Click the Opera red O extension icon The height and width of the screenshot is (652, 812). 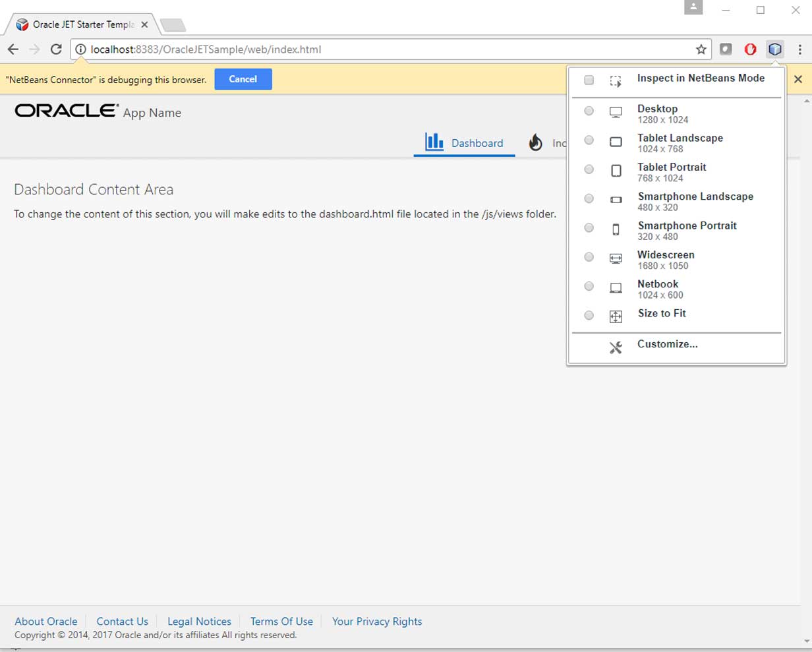750,49
